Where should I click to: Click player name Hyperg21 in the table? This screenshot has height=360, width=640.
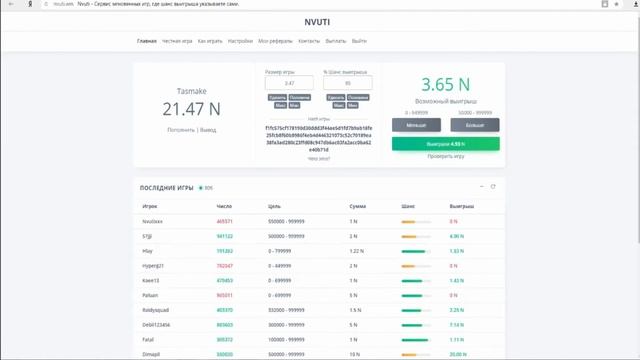153,266
